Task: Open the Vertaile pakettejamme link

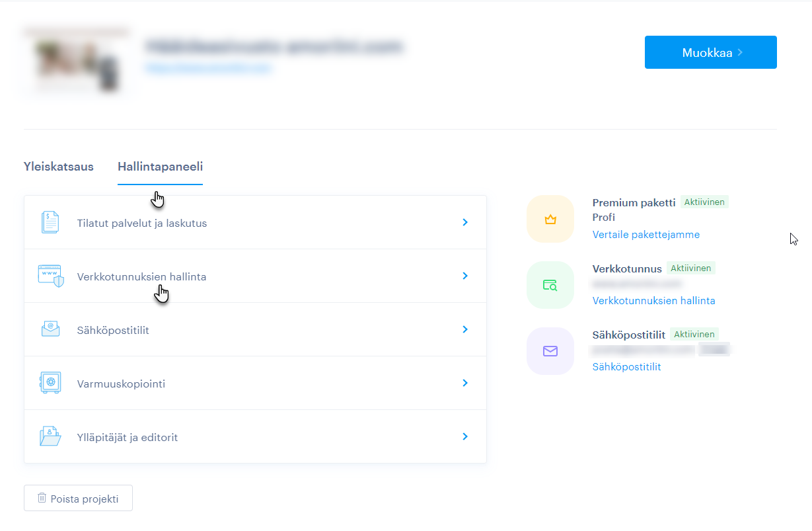Action: (x=646, y=235)
